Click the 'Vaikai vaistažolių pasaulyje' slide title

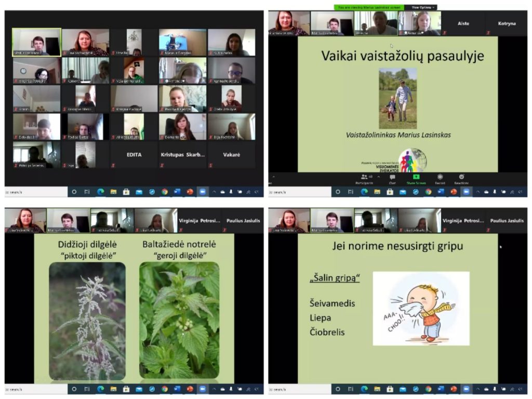403,56
